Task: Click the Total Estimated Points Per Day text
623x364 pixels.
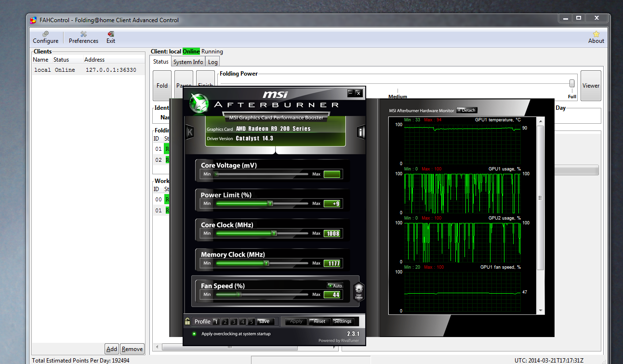Action: [x=80, y=360]
